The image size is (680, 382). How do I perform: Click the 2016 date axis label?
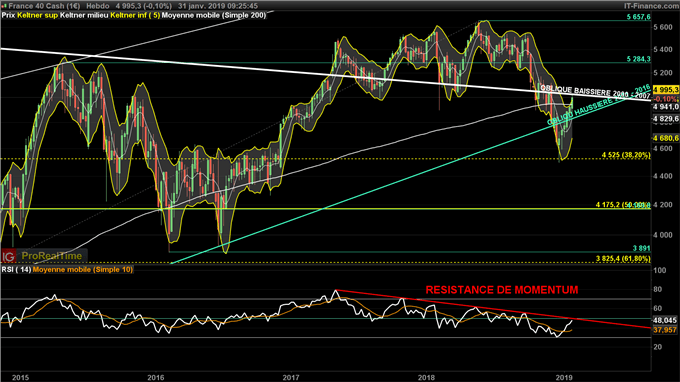[156, 377]
